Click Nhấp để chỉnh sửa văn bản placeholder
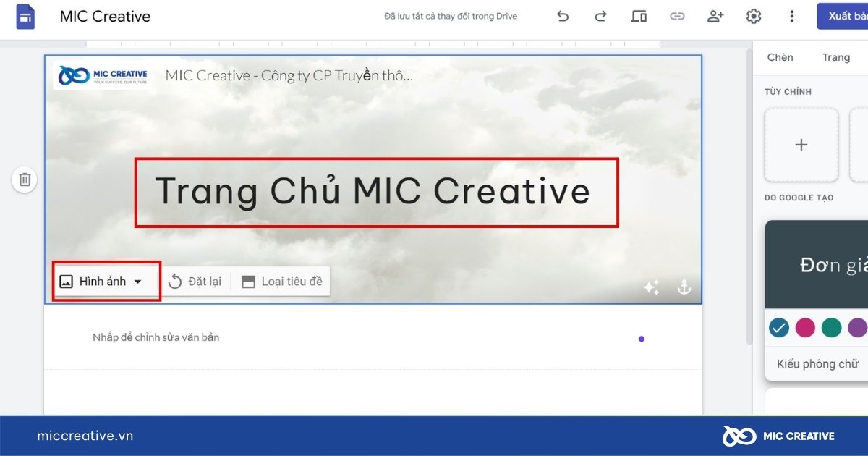Screen dimensions: 868x456 coord(156,337)
